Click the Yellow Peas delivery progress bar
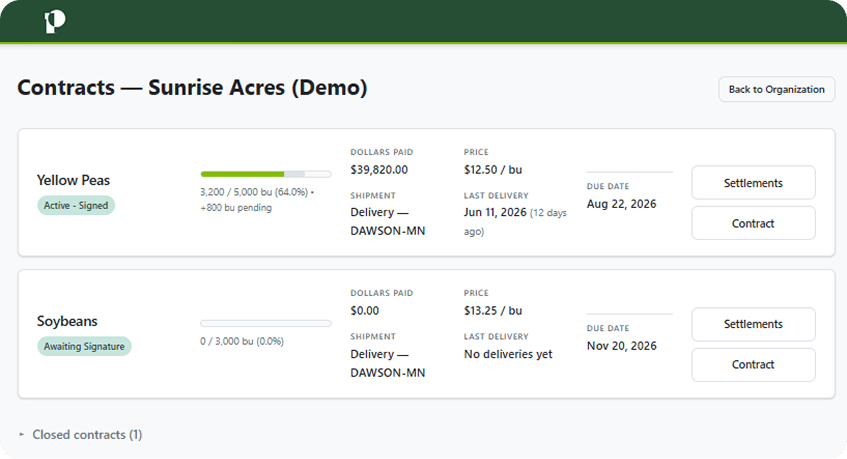Screen dimensions: 847x459 click(x=266, y=174)
